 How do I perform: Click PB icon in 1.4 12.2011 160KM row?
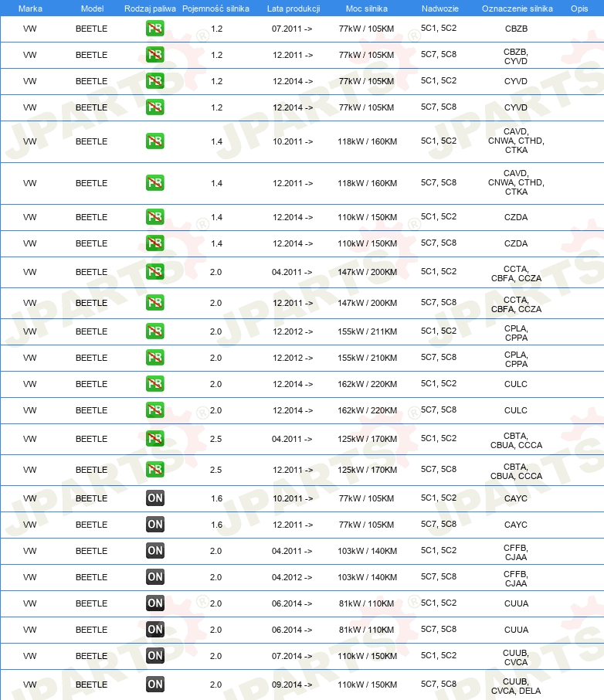155,182
